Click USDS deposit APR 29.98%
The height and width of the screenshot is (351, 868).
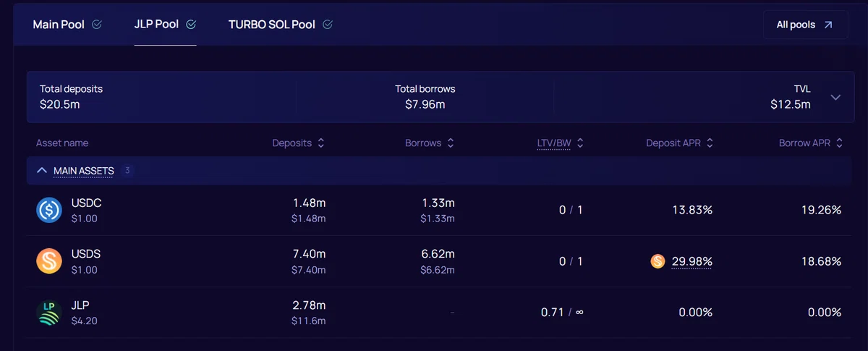click(x=692, y=261)
